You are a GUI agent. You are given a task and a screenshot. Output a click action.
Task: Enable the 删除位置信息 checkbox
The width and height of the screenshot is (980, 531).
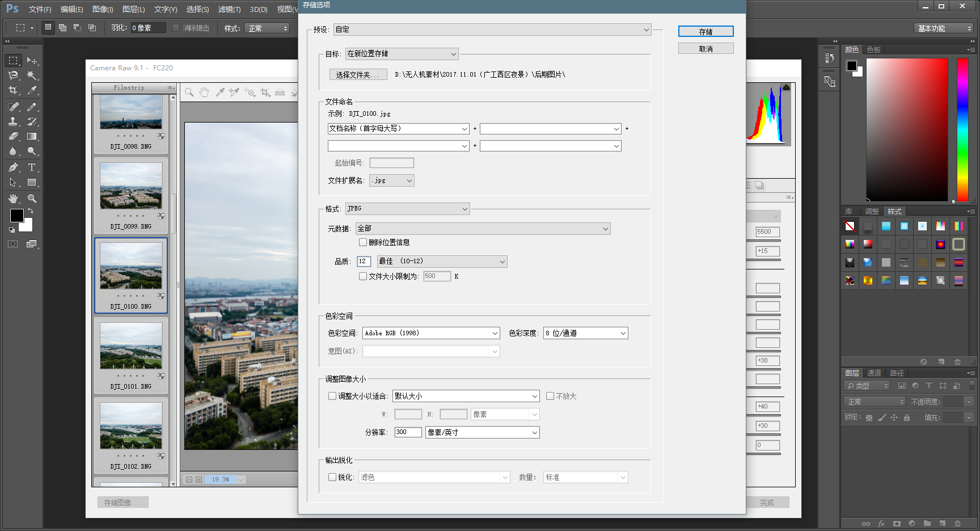pyautogui.click(x=363, y=242)
